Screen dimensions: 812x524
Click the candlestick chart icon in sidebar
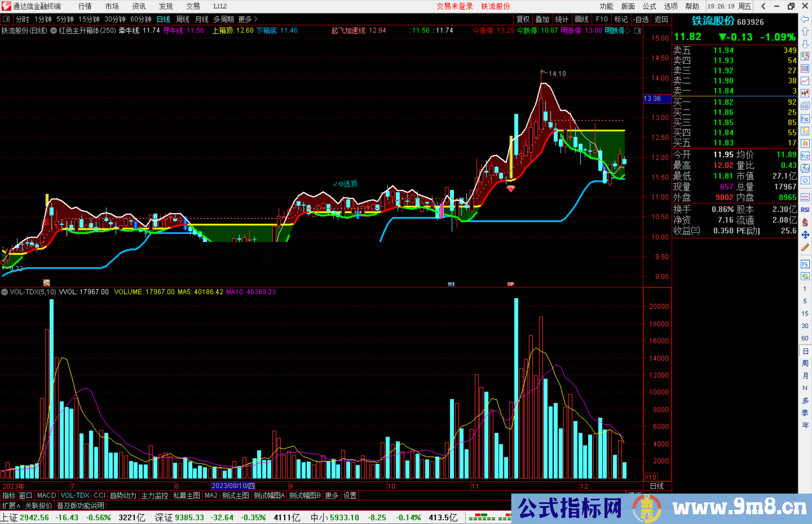point(805,93)
